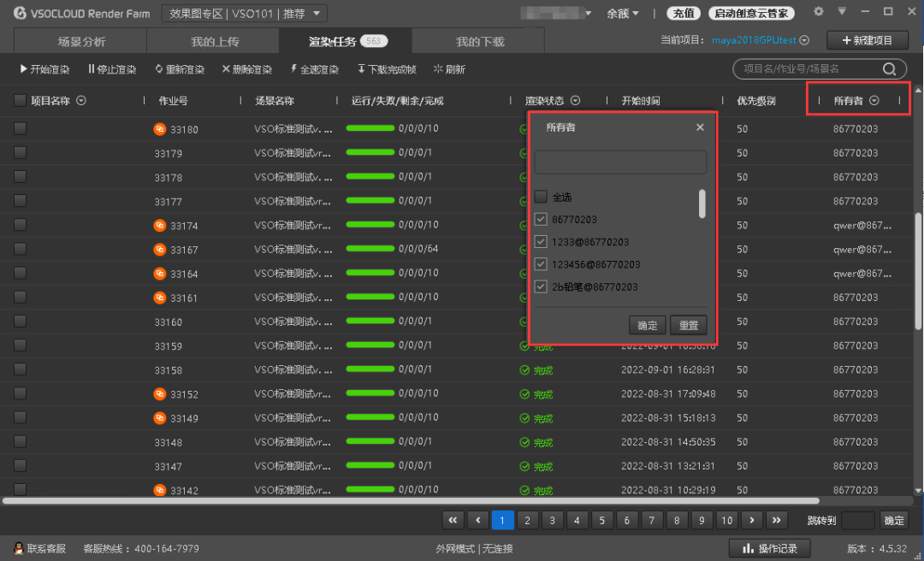Screen dimensions: 924x561
Task: Click the Full-speed Render (全速渲染) lightning icon
Action: 293,69
